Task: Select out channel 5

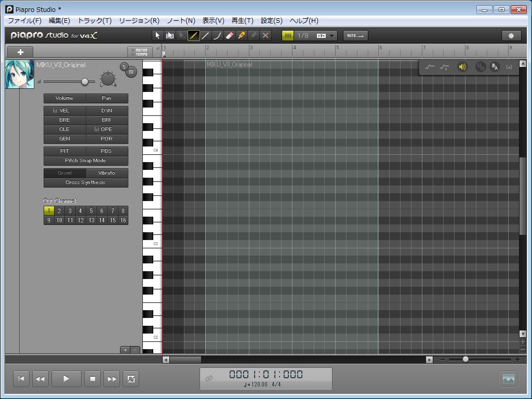Action: [91, 211]
